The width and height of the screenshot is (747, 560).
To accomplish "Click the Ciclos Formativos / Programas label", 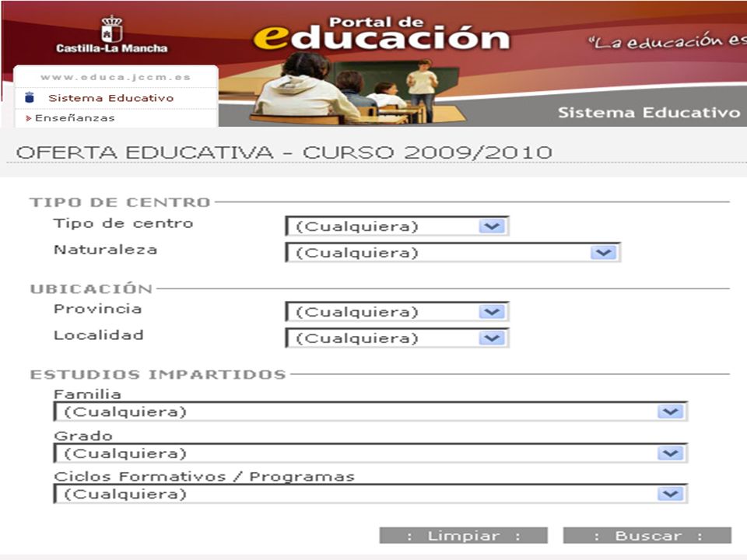I will point(205,477).
